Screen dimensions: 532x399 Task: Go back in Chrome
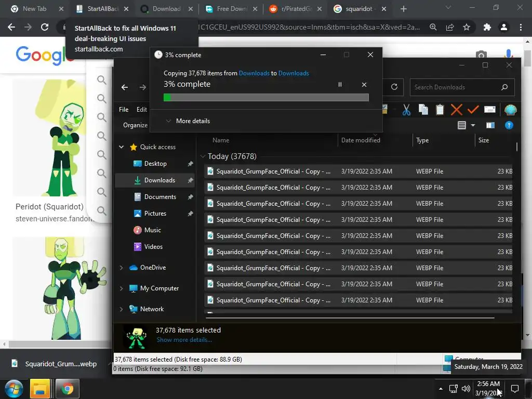(11, 27)
